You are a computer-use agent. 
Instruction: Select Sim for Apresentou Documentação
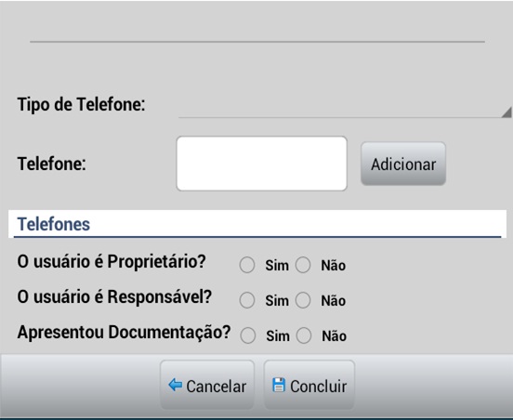coord(247,335)
